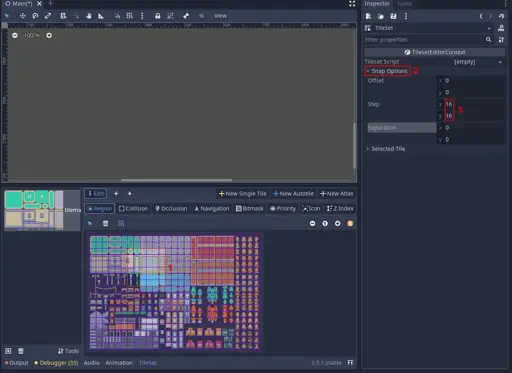Screen dimensions: 512x373
Task: Zoom in the 2D viewport
Action: 49,35
